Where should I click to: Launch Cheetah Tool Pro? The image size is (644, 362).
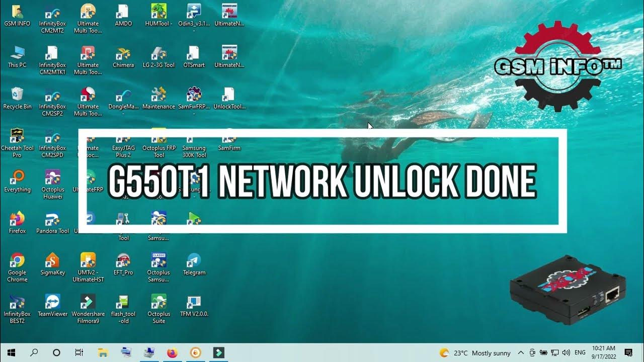[x=17, y=143]
